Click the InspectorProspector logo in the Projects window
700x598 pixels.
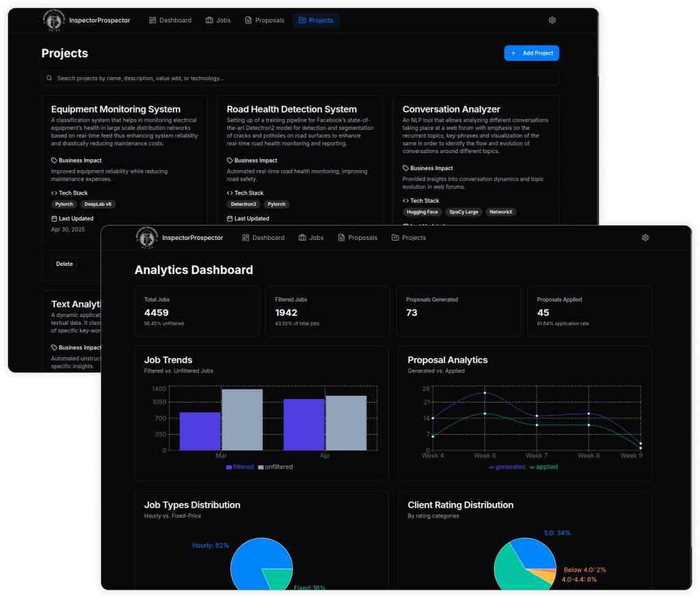[53, 20]
